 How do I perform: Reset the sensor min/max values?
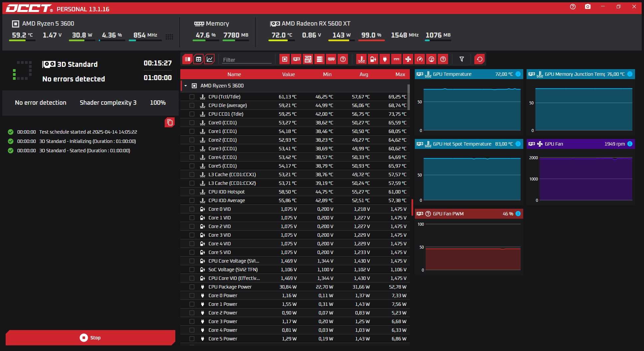pyautogui.click(x=480, y=59)
